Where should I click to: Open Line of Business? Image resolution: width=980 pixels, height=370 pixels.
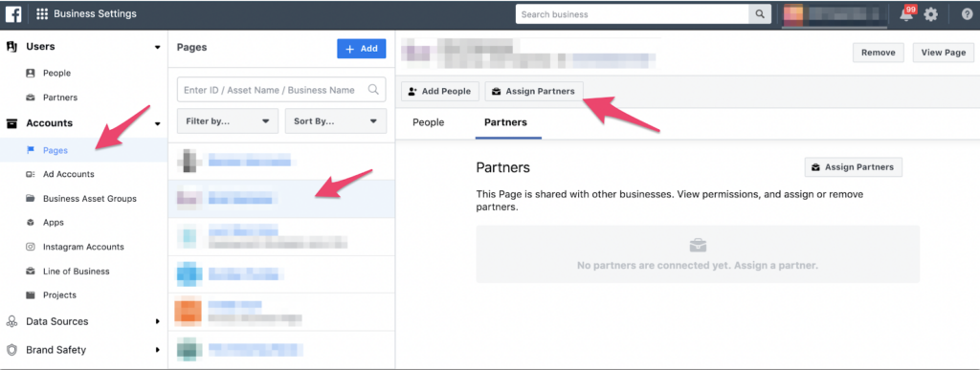(77, 271)
